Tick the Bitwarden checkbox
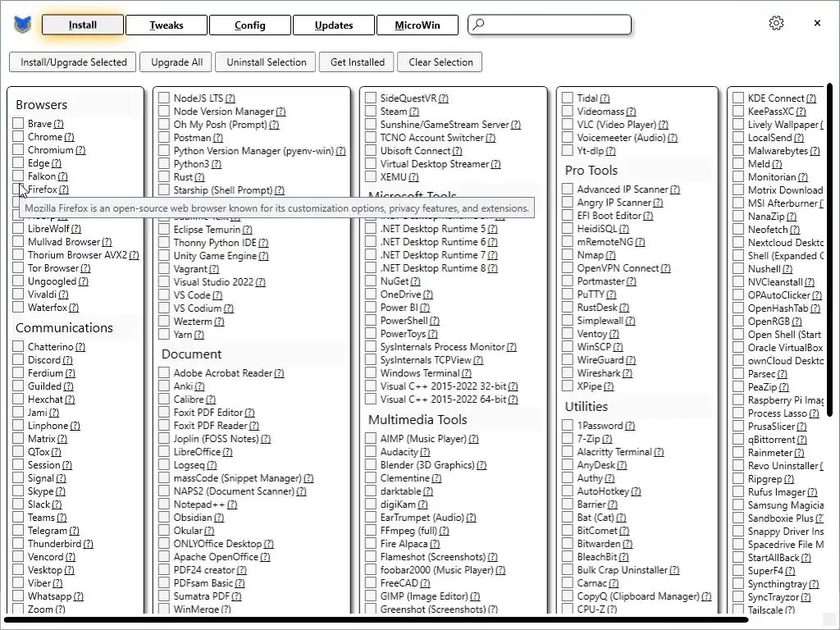The image size is (840, 630). tap(568, 543)
